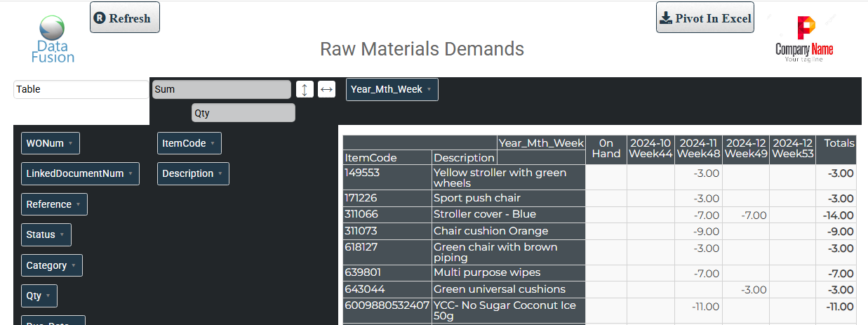Click the Totals column header

[x=839, y=143]
